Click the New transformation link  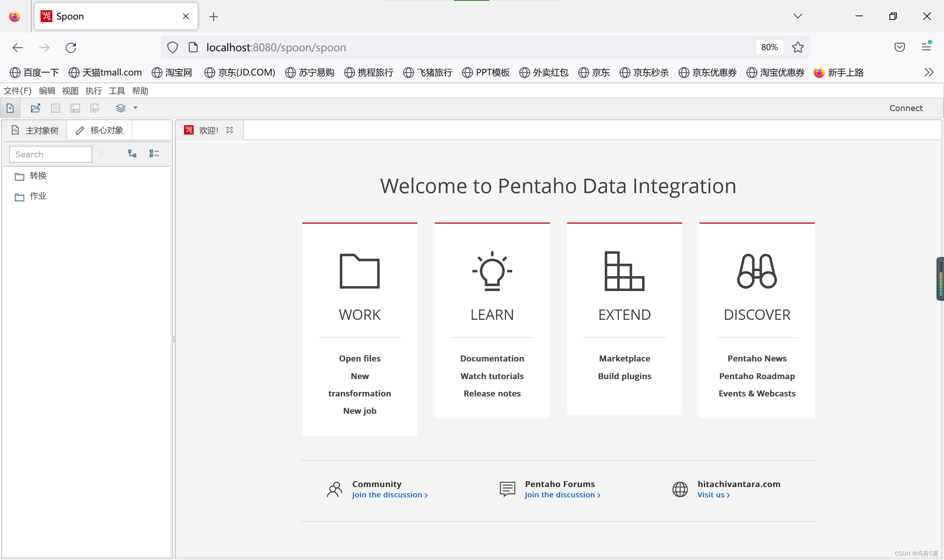[360, 385]
